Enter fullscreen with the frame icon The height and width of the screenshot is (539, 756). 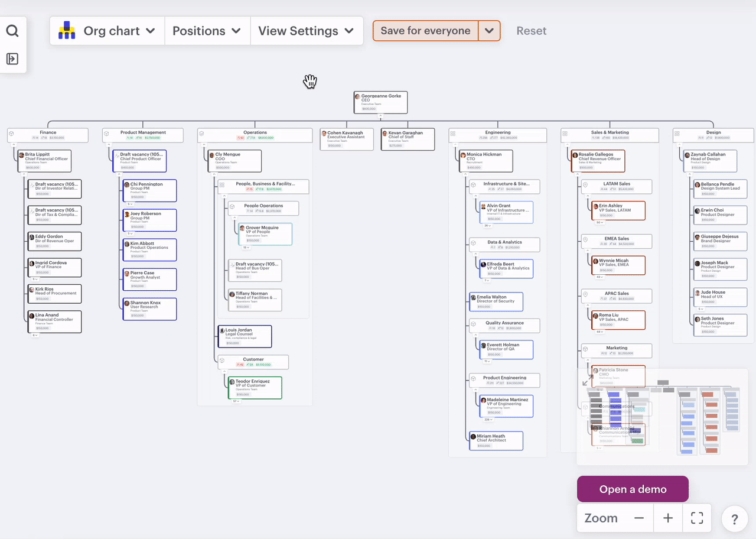pyautogui.click(x=697, y=518)
